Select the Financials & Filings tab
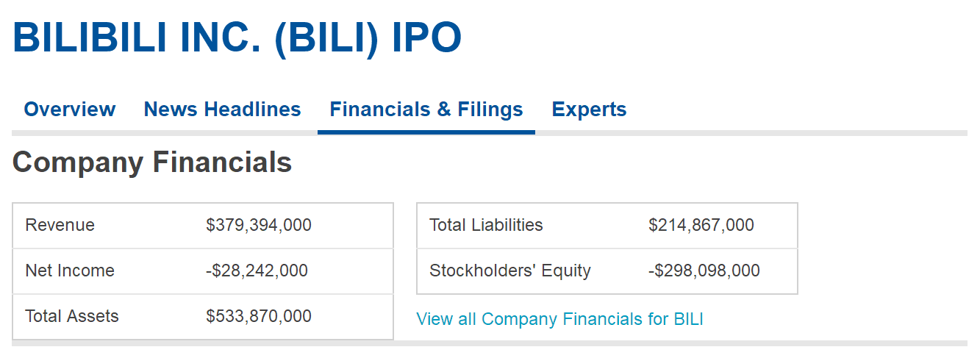 click(426, 110)
